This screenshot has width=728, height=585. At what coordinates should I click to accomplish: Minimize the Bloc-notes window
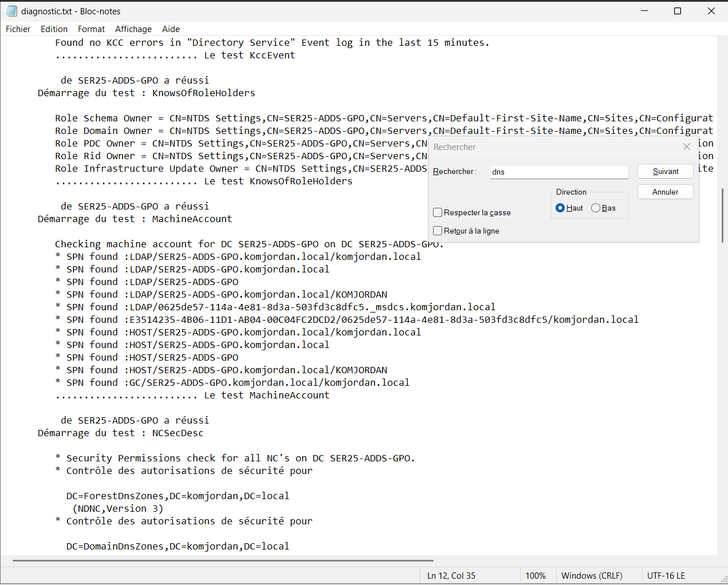(644, 11)
